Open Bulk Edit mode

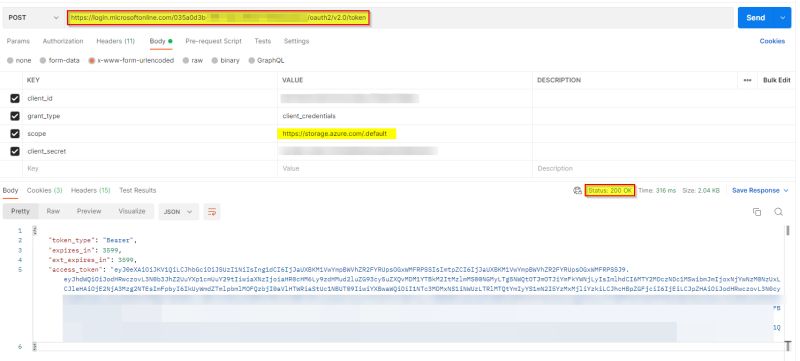[777, 81]
